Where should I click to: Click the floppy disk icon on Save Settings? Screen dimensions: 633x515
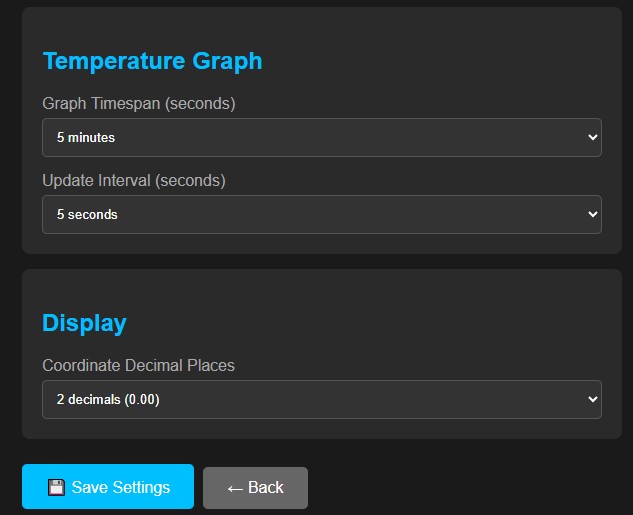[x=57, y=488]
